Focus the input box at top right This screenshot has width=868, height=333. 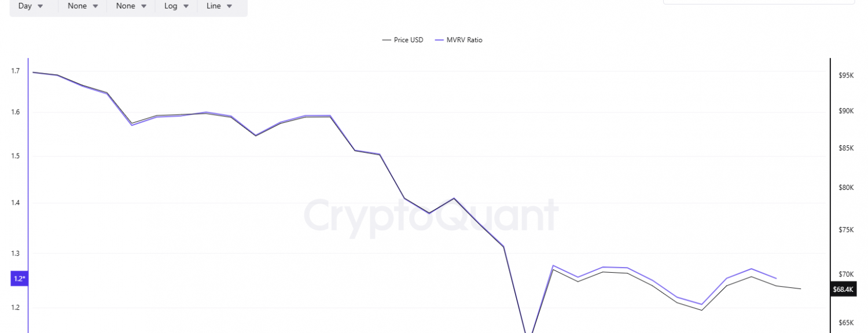pos(759,2)
